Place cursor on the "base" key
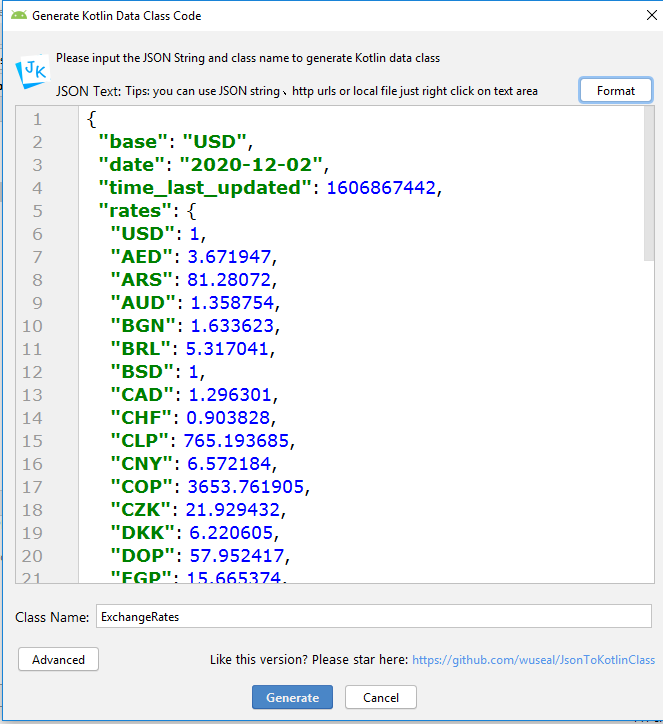Viewport: 663px width, 724px height. coord(134,142)
